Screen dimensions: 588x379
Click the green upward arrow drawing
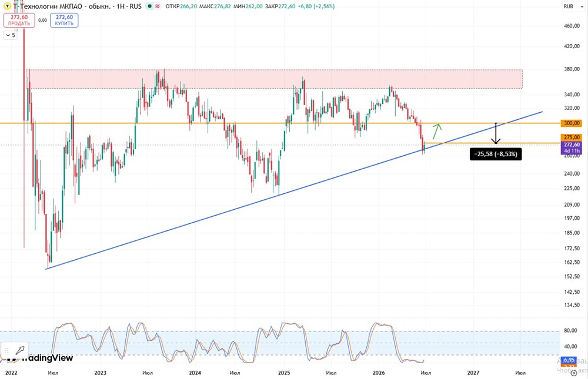pyautogui.click(x=437, y=131)
